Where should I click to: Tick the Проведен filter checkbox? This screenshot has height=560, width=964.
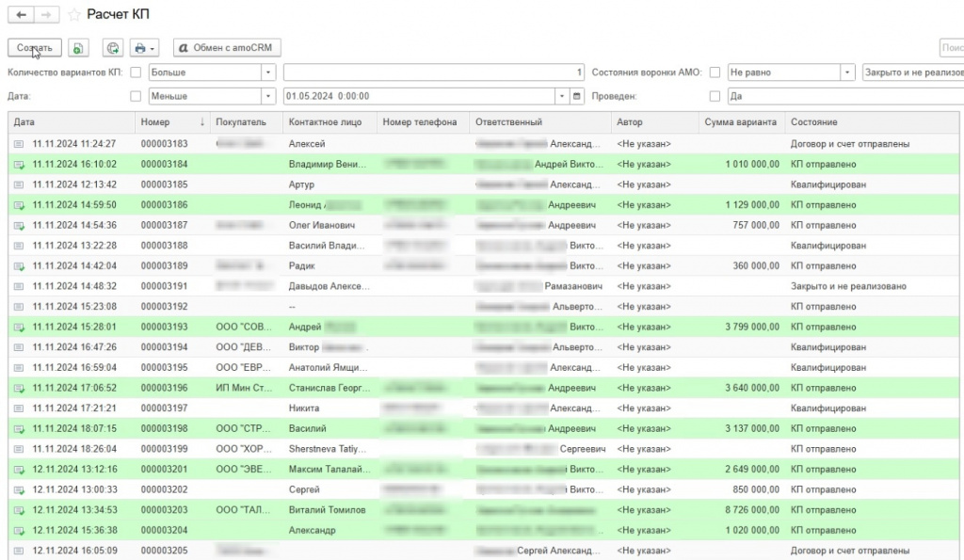point(715,96)
